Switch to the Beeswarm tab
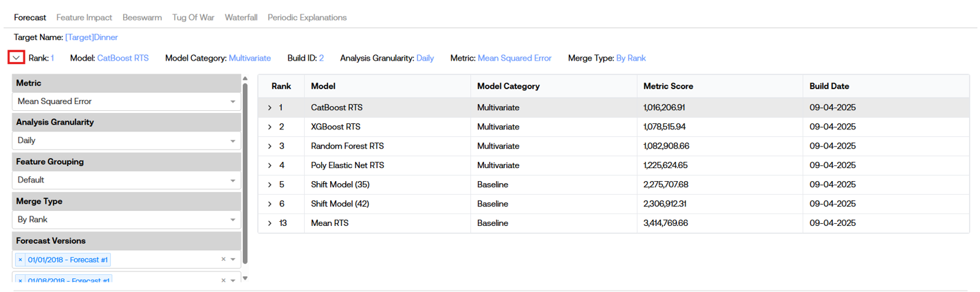Screen dimensions: 980x292 [142, 18]
